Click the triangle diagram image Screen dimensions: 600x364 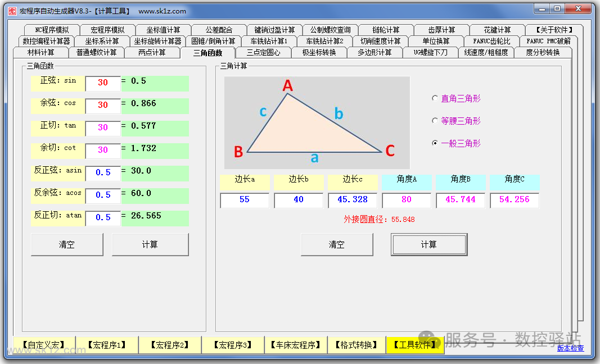(317, 122)
